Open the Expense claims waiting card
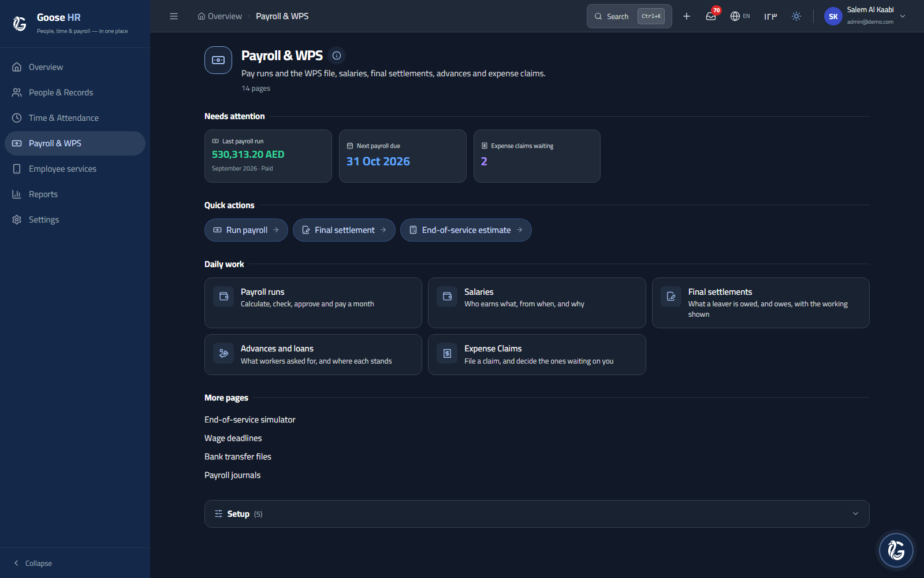The height and width of the screenshot is (578, 924). [x=537, y=156]
